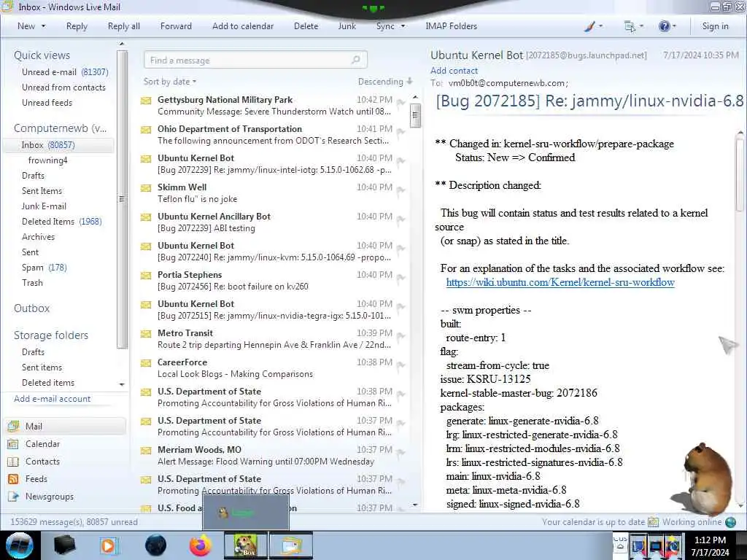This screenshot has width=747, height=560.
Task: Click Junk in the toolbar
Action: point(347,27)
